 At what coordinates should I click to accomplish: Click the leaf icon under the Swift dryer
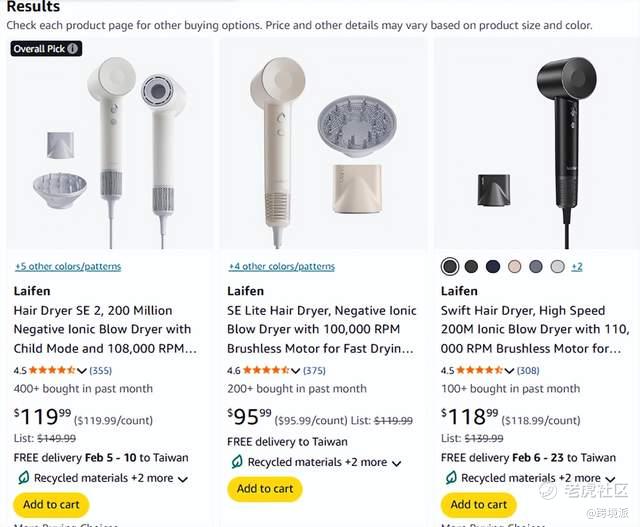tap(451, 478)
